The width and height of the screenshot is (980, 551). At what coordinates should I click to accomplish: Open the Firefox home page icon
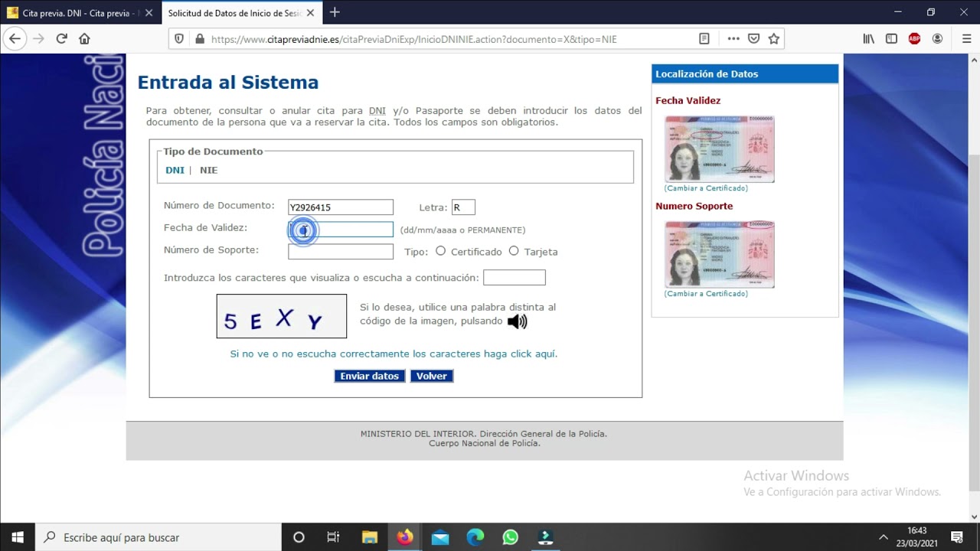[84, 39]
